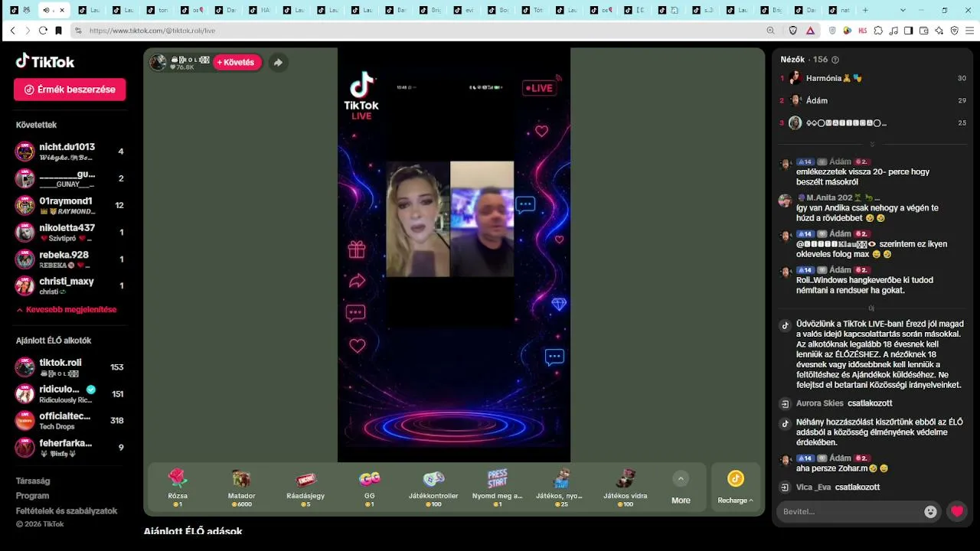980x551 pixels.
Task: Send a Rózsa gift
Action: coord(178,487)
